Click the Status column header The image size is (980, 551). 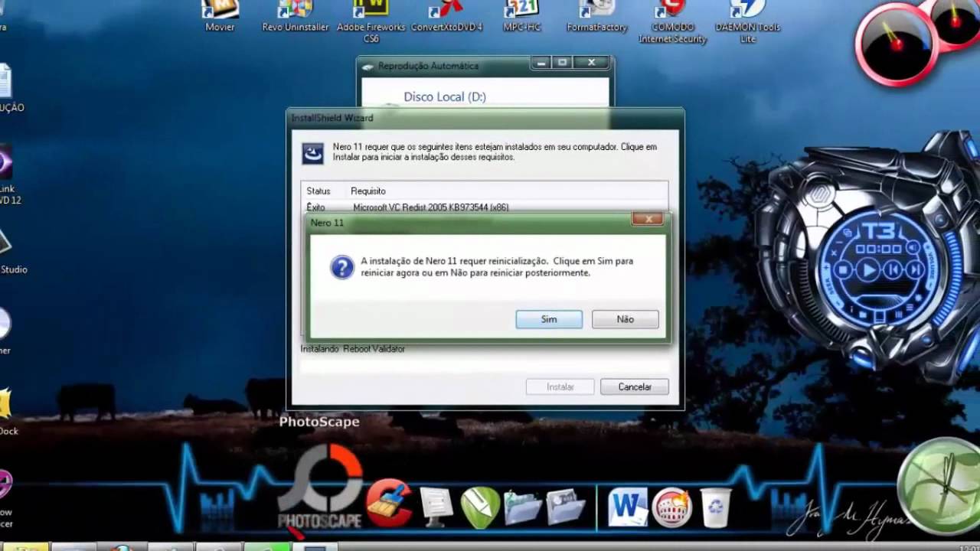[318, 191]
